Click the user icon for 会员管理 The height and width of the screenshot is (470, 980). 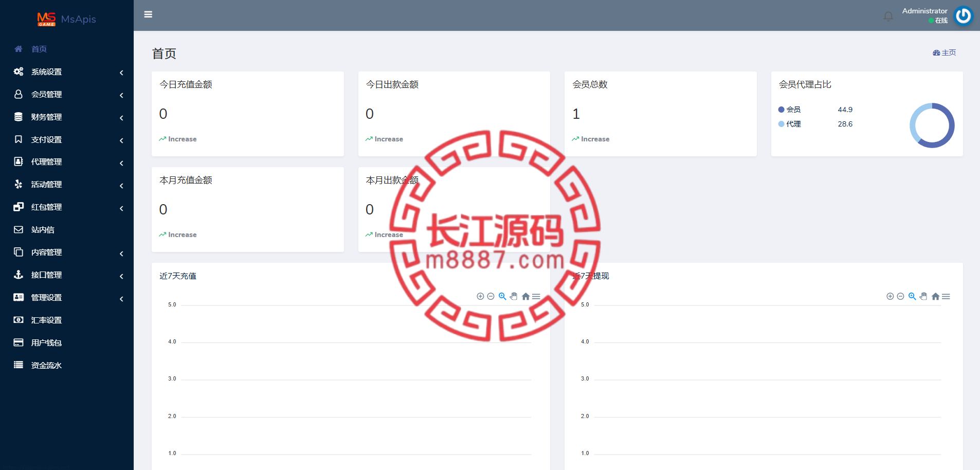click(19, 94)
